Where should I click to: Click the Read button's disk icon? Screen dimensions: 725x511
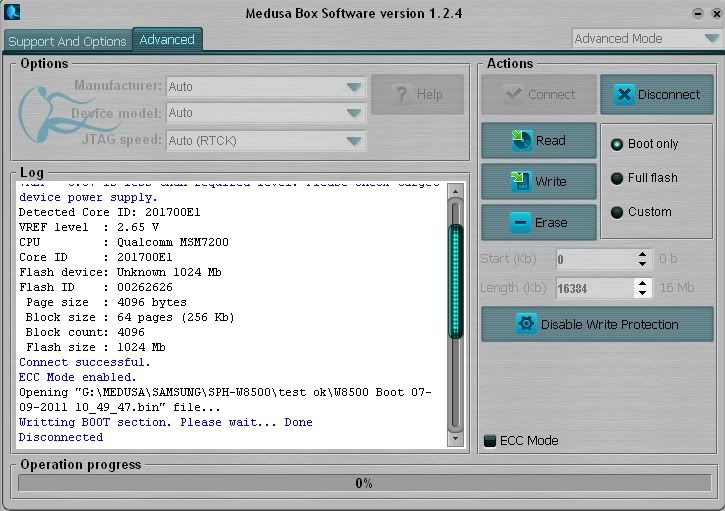[521, 140]
